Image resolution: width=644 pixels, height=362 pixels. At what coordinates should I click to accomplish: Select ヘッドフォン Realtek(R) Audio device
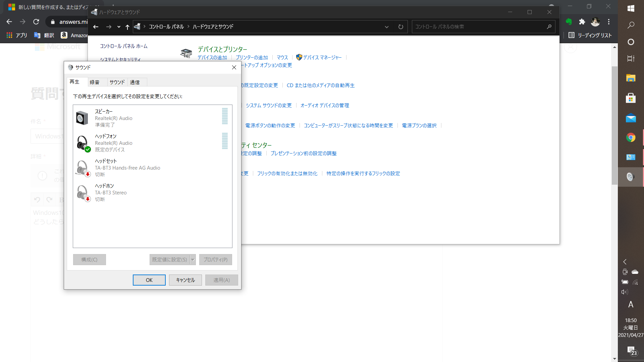click(152, 143)
